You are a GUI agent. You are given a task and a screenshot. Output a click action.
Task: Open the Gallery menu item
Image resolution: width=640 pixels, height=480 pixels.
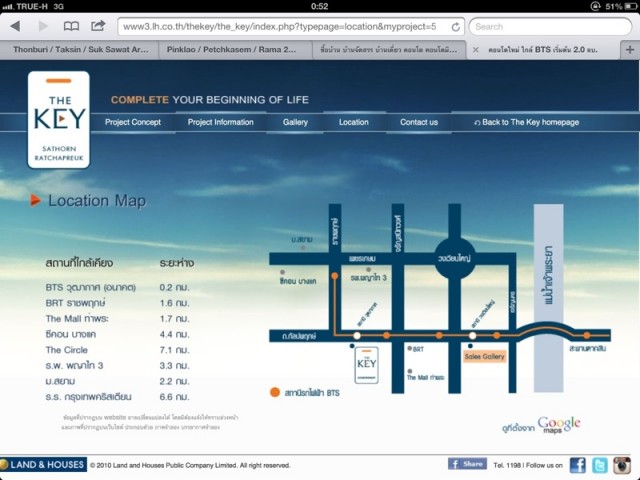(x=295, y=122)
